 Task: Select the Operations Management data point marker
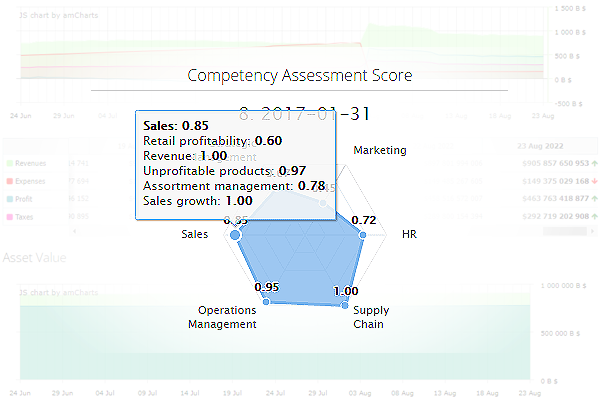(266, 302)
